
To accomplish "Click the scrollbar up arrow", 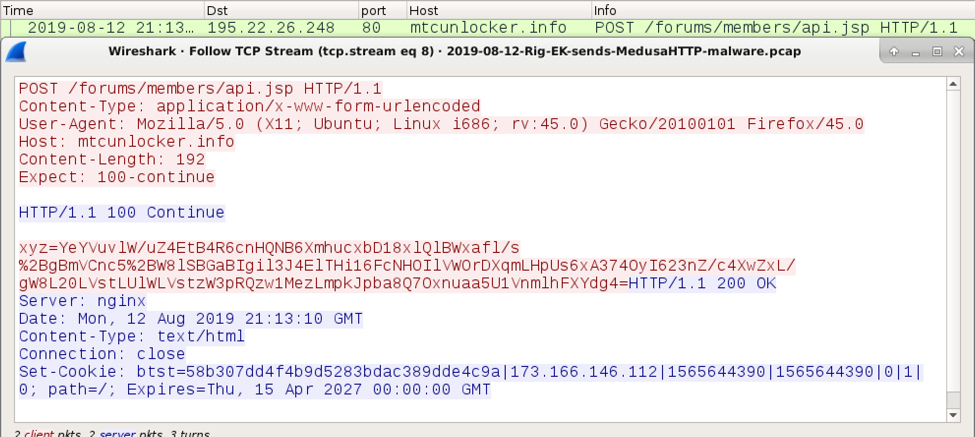I will [x=953, y=84].
